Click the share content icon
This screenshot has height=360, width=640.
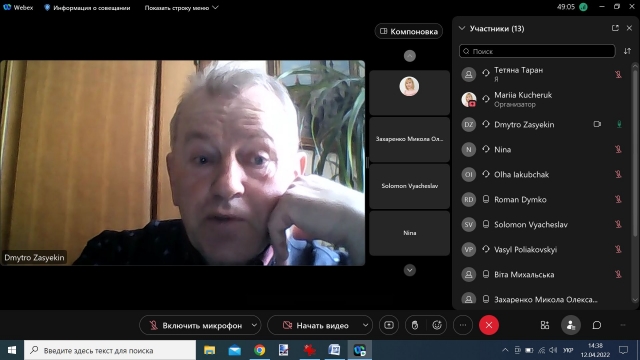pos(389,325)
